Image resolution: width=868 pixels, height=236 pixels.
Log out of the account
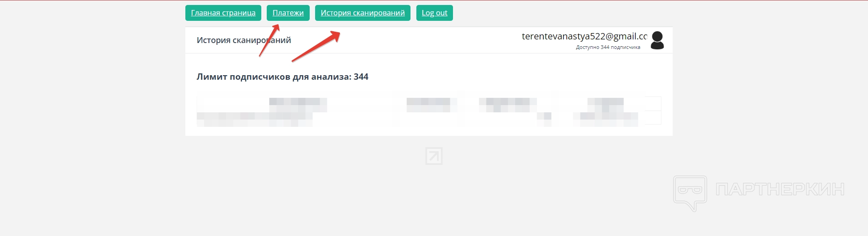[x=434, y=13]
